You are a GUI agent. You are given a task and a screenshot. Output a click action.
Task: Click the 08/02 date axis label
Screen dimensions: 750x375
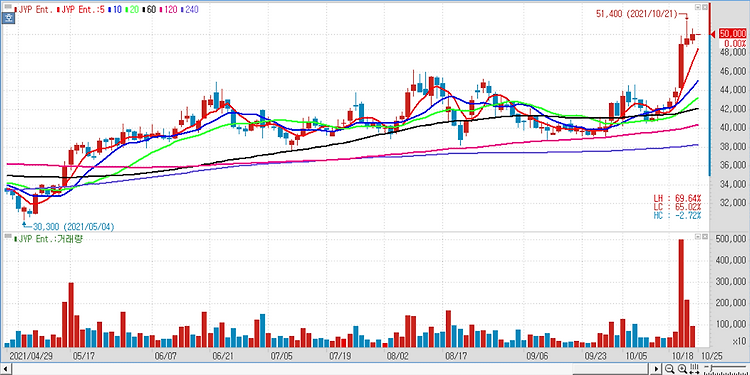[398, 356]
